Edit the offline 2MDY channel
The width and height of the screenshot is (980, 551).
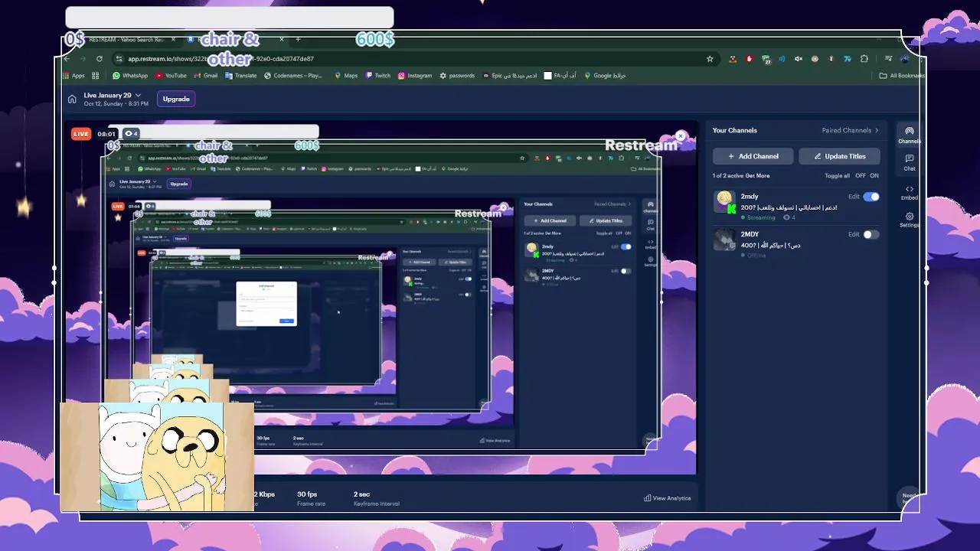coord(854,234)
